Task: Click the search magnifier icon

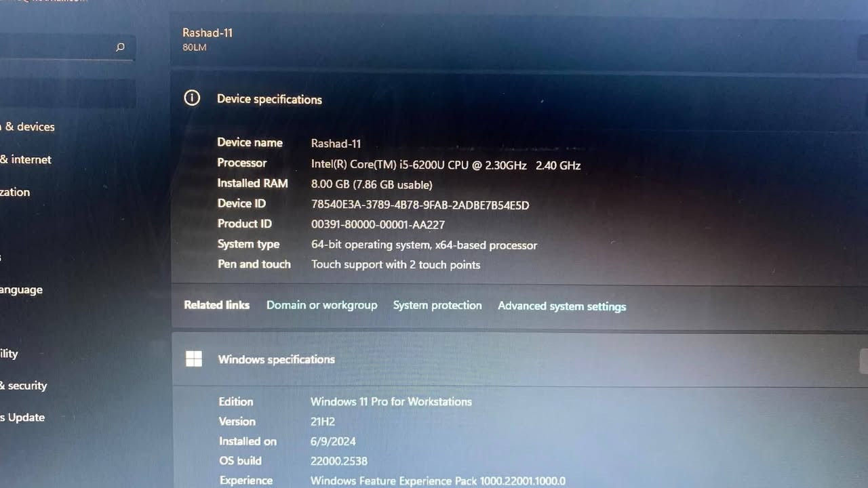Action: 120,47
